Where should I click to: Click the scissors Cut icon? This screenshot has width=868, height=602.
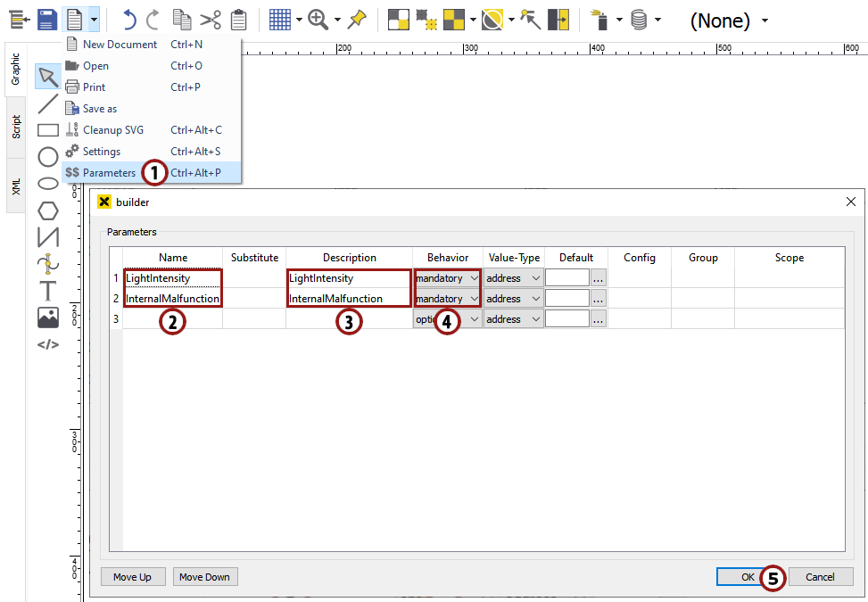coord(211,20)
